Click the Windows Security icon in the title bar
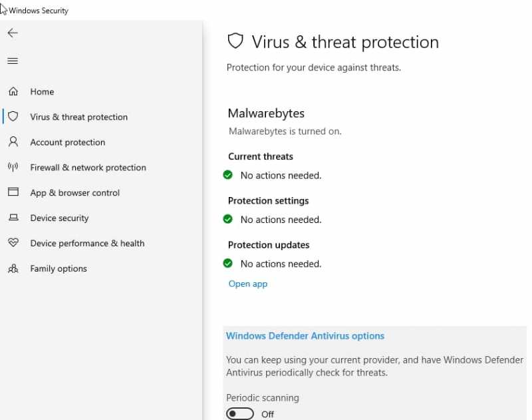The image size is (532, 420). pos(5,10)
